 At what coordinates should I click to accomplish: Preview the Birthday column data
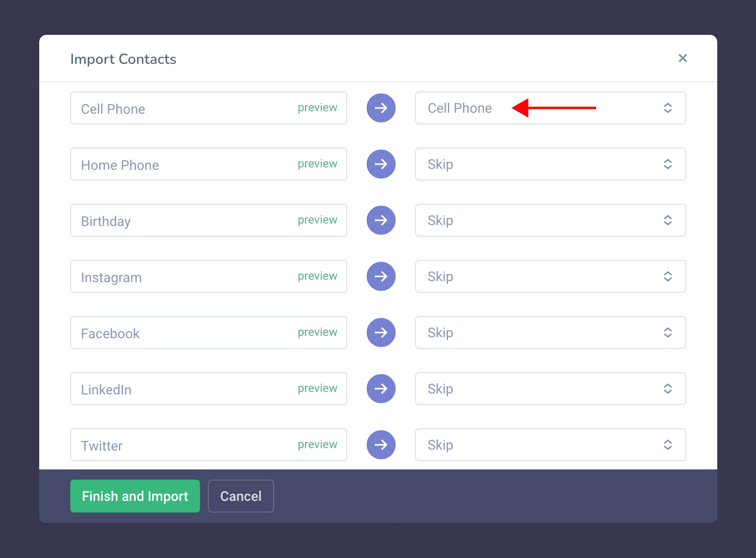317,220
